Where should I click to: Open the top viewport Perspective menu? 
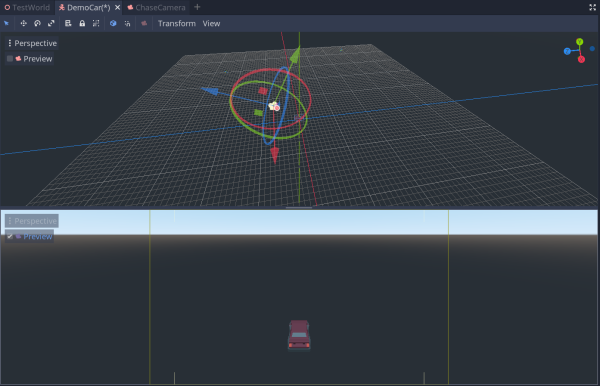tap(32, 43)
